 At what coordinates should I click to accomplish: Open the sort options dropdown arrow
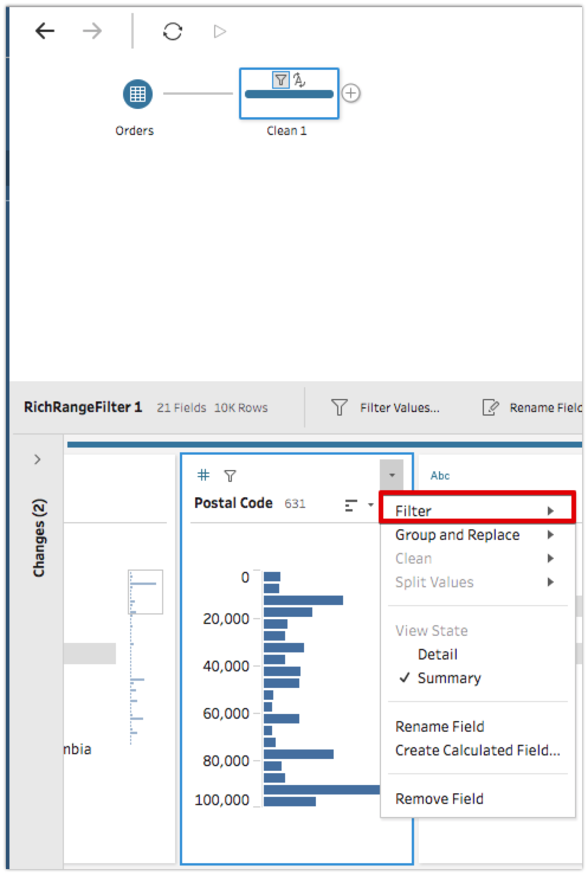tap(371, 505)
